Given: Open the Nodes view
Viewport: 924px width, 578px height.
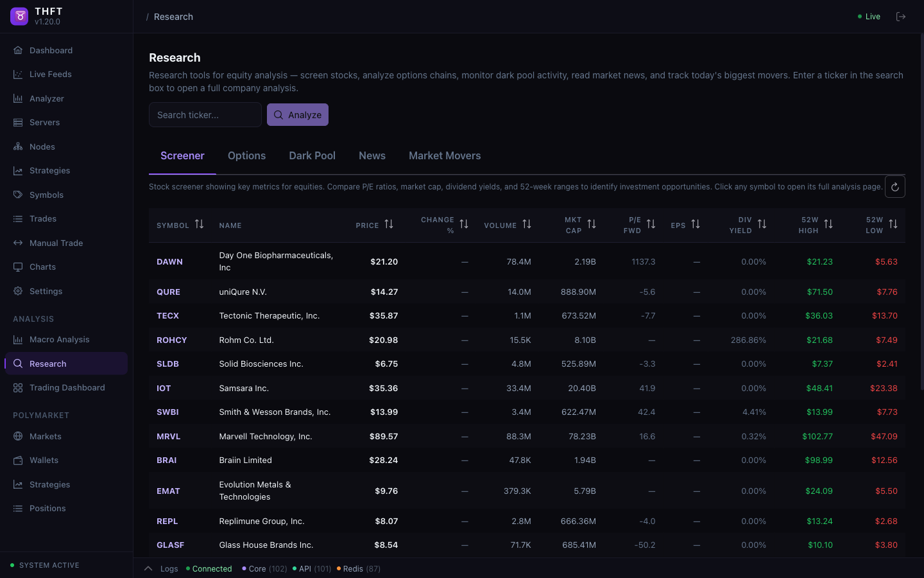Looking at the screenshot, I should click(42, 146).
